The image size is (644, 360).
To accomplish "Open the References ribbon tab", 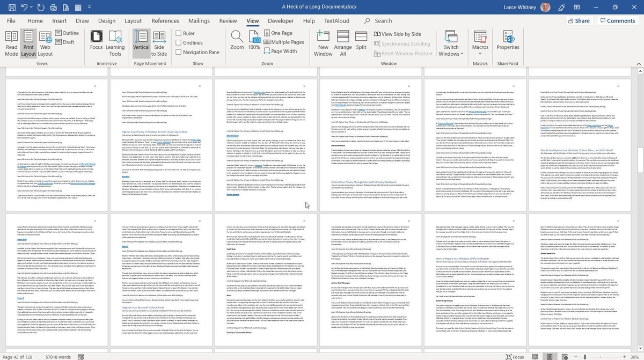I will point(165,21).
